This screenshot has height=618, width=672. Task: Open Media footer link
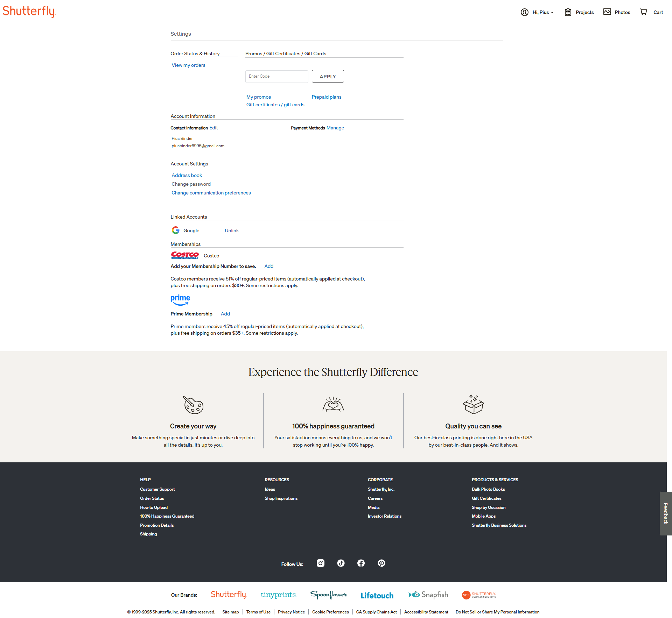pos(373,507)
